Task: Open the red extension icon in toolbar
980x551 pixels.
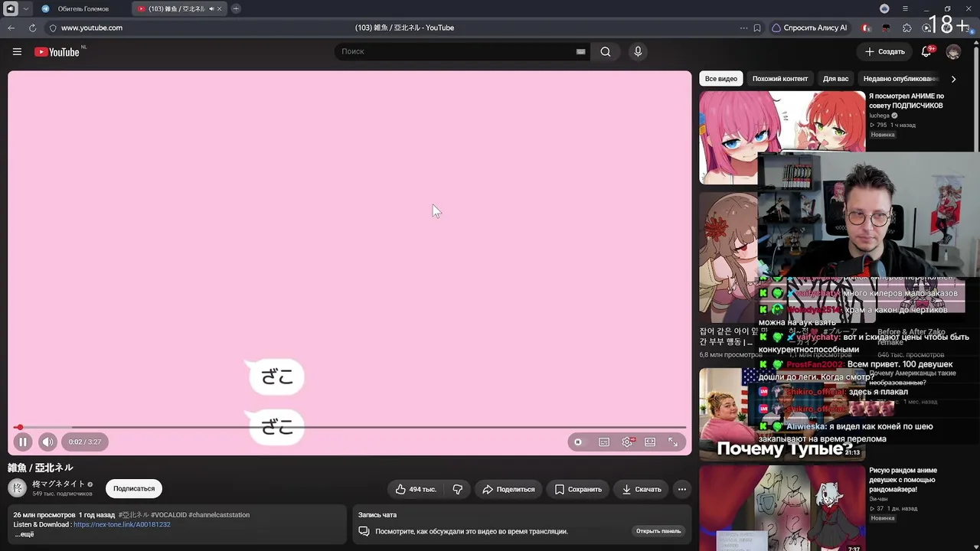Action: [866, 28]
